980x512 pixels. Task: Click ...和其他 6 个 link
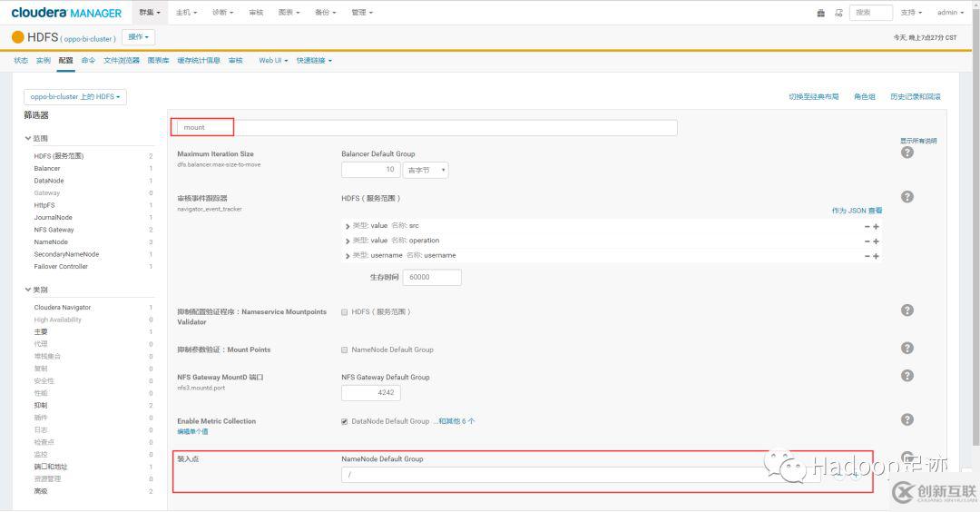(x=454, y=421)
